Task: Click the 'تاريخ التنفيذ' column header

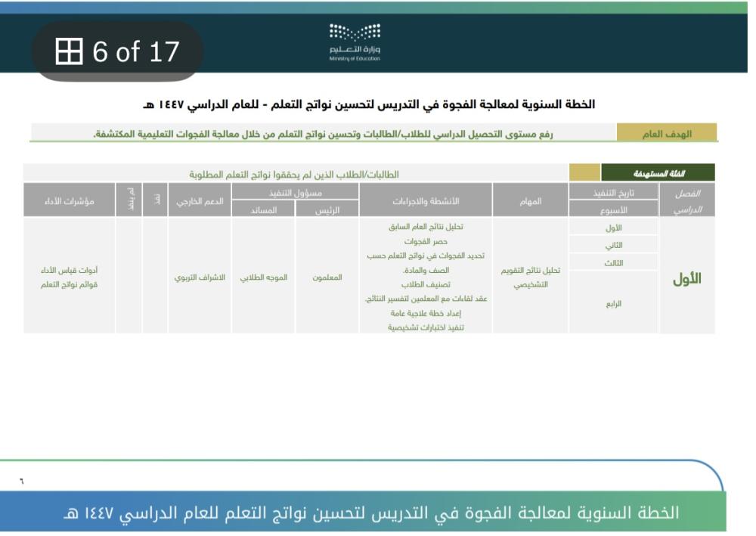Action: (613, 193)
